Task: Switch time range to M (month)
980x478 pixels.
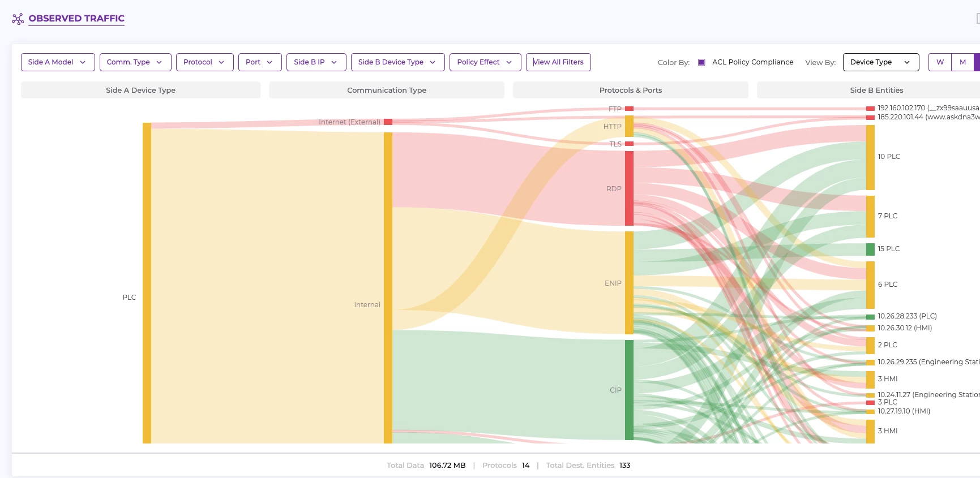Action: point(962,62)
